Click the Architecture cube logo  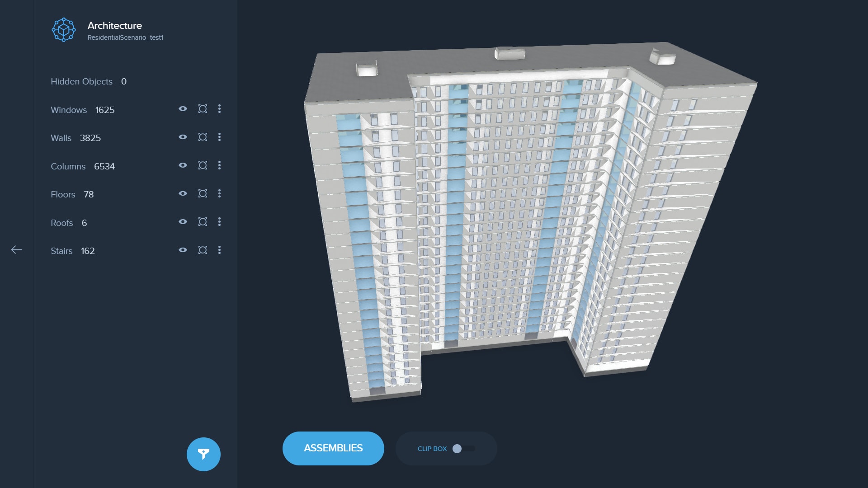(x=64, y=30)
